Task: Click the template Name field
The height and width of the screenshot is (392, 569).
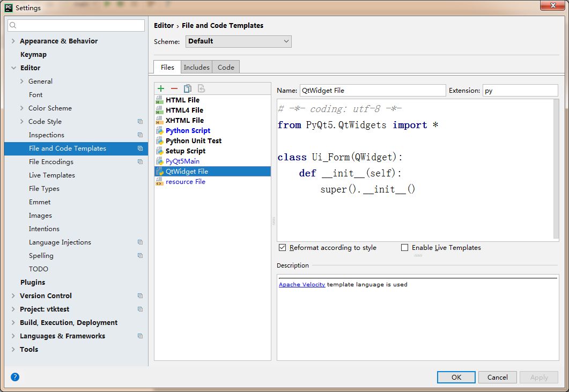Action: tap(373, 91)
